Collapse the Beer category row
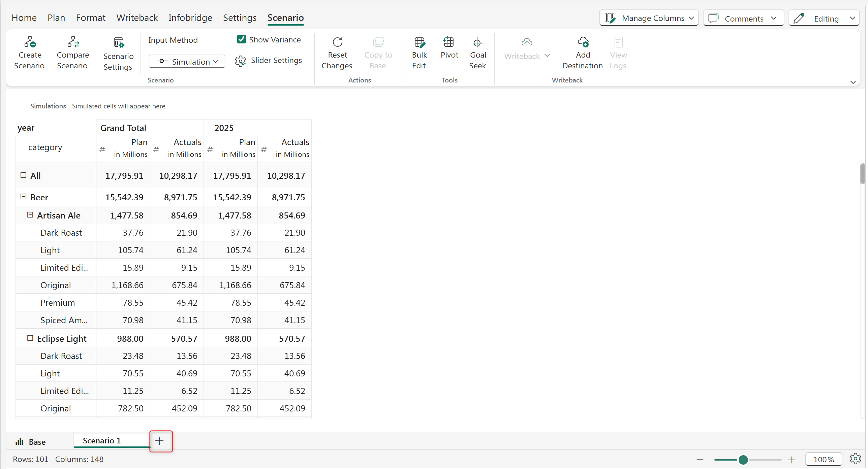This screenshot has height=469, width=868. click(x=23, y=197)
